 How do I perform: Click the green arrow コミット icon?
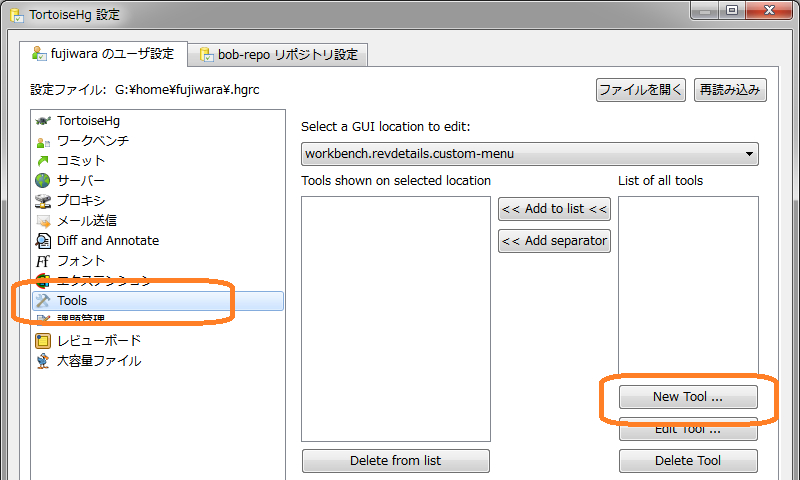[43, 161]
